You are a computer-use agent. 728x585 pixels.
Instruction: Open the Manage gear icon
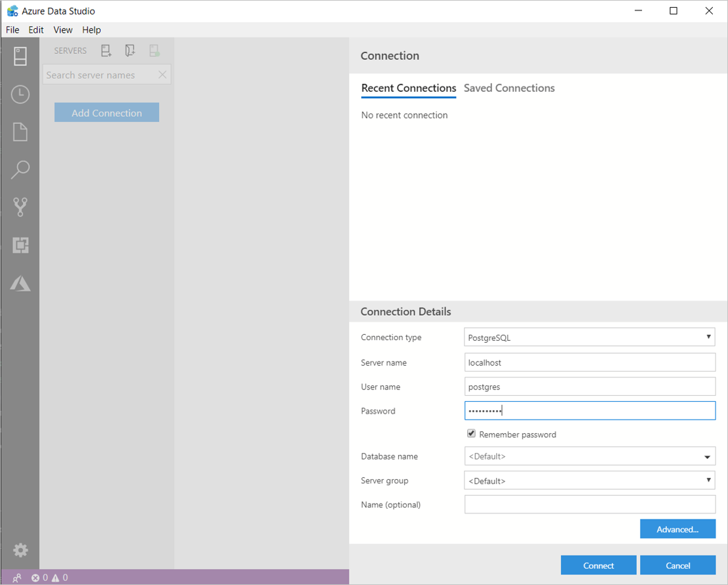pos(20,550)
